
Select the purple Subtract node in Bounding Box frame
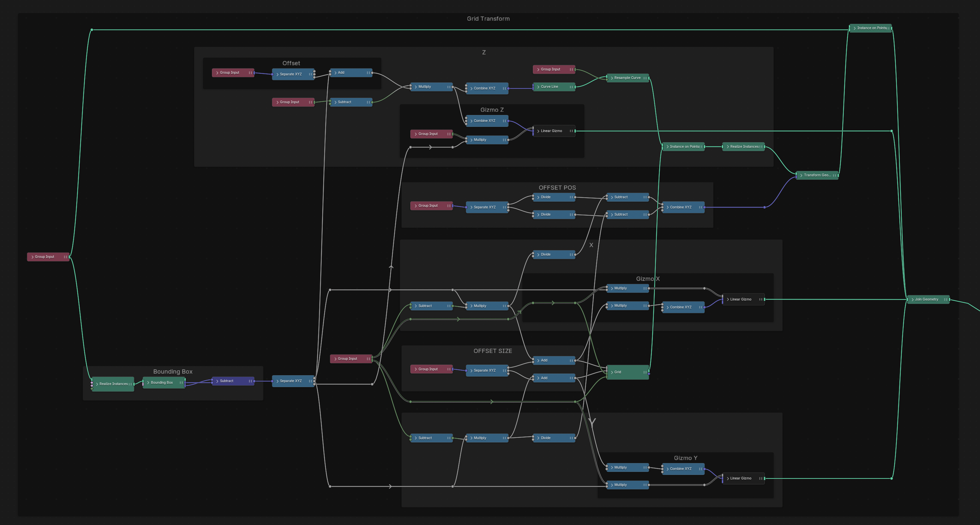tap(233, 381)
